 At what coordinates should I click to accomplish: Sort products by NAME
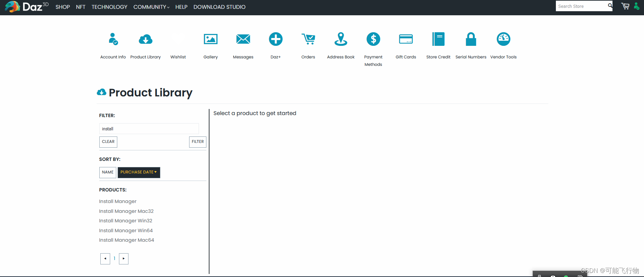108,172
